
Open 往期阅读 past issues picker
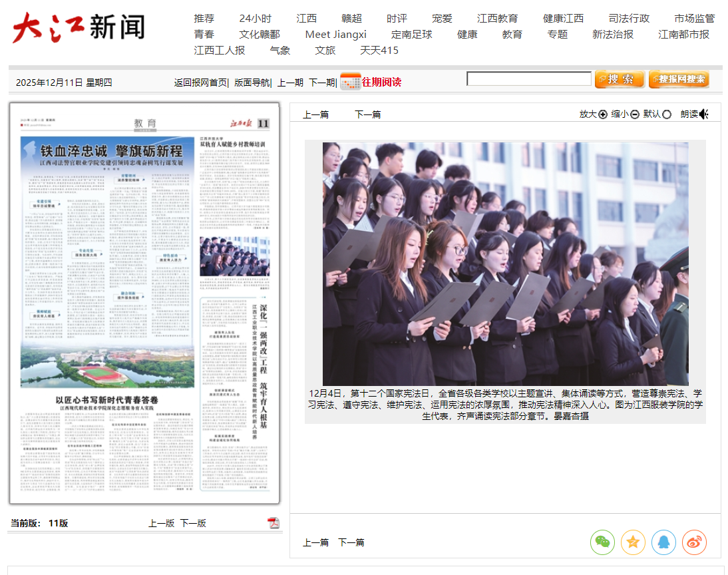click(381, 82)
